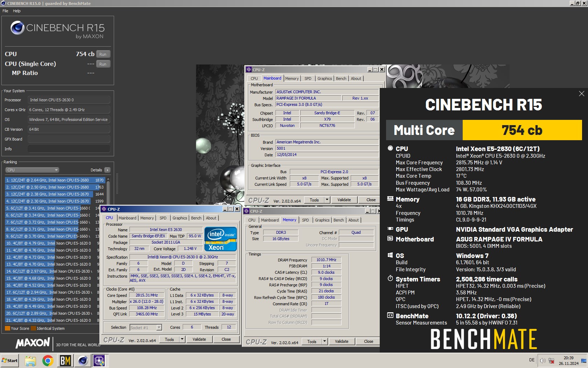This screenshot has height=368, width=588.
Task: Click the volume speaker tray icon
Action: tap(543, 361)
